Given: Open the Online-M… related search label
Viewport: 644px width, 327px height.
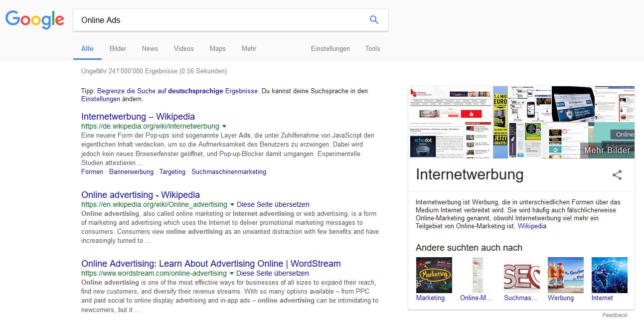Looking at the screenshot, I should click(x=476, y=298).
